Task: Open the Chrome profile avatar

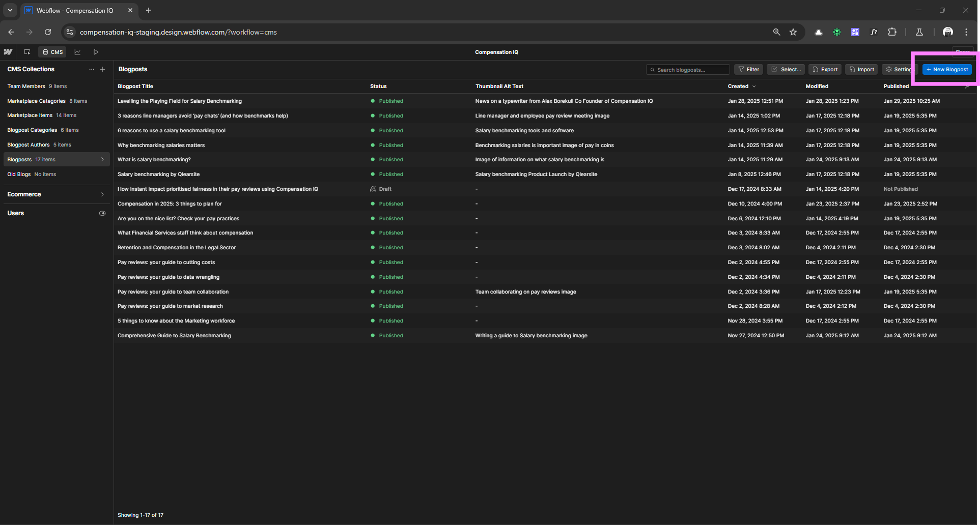Action: click(948, 32)
